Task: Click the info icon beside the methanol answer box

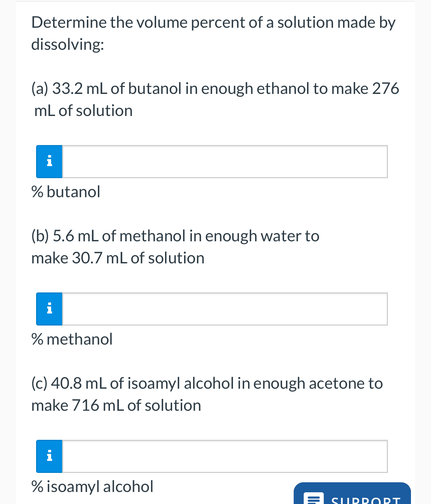Action: point(49,309)
